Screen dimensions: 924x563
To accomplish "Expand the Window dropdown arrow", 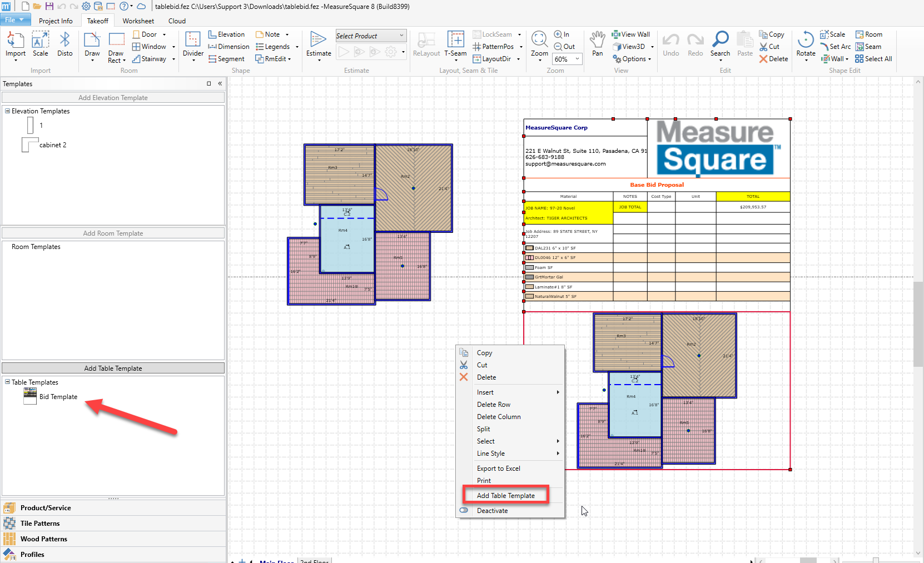I will pyautogui.click(x=173, y=47).
